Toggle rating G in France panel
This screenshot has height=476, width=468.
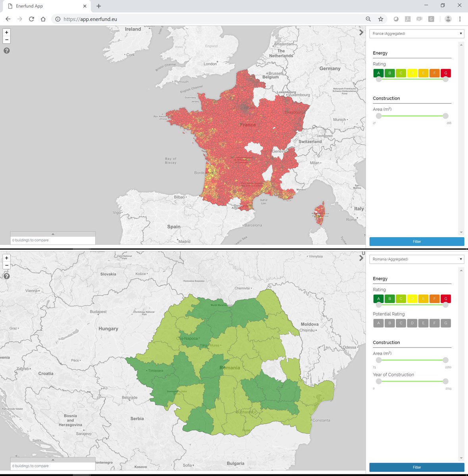click(x=446, y=73)
